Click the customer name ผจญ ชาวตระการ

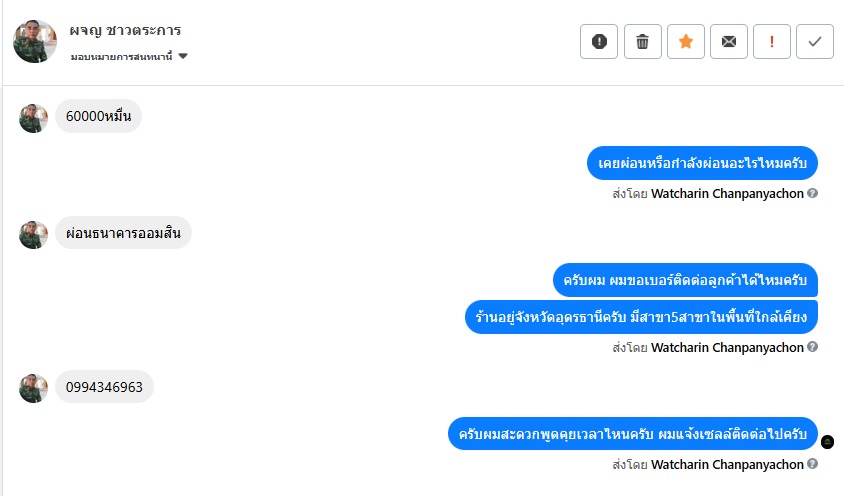125,30
